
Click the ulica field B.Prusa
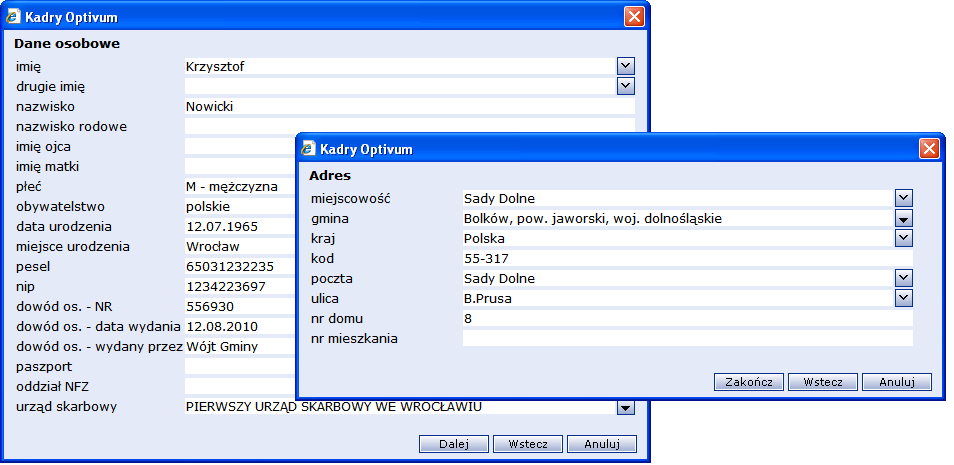[678, 298]
